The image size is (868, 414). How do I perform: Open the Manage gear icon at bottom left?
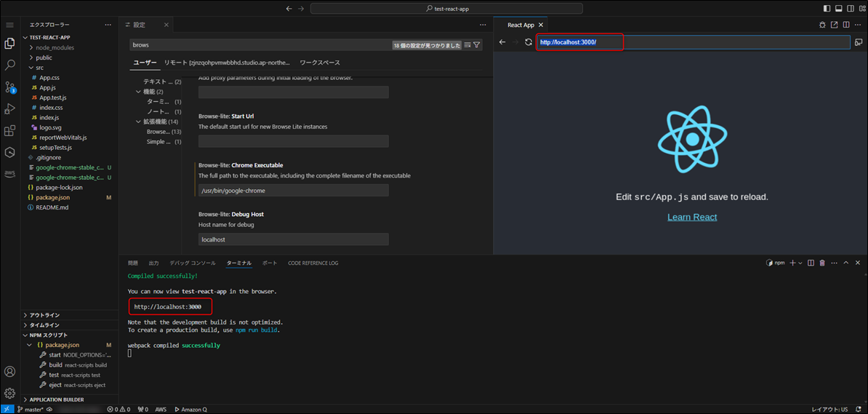10,393
